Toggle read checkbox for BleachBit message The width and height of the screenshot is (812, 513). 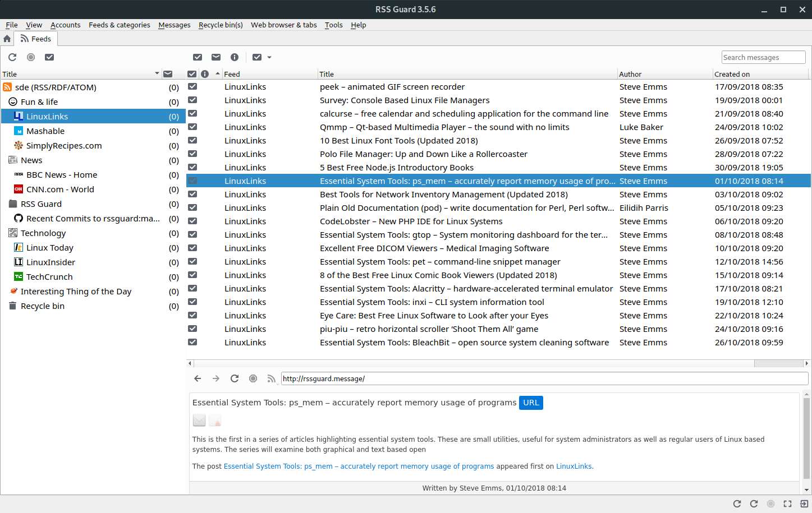click(192, 342)
